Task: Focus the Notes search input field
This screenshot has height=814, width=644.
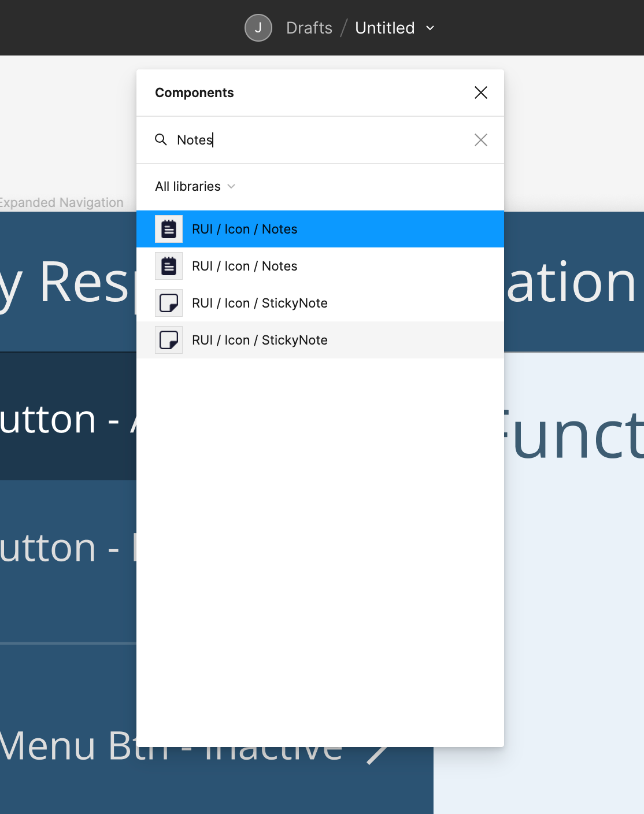Action: click(318, 140)
